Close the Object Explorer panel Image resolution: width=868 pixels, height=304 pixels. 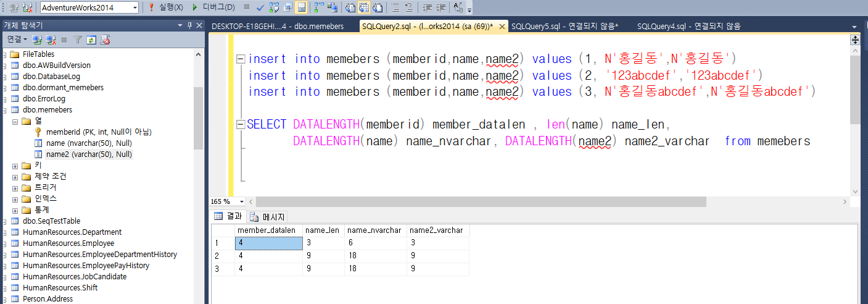(x=199, y=25)
